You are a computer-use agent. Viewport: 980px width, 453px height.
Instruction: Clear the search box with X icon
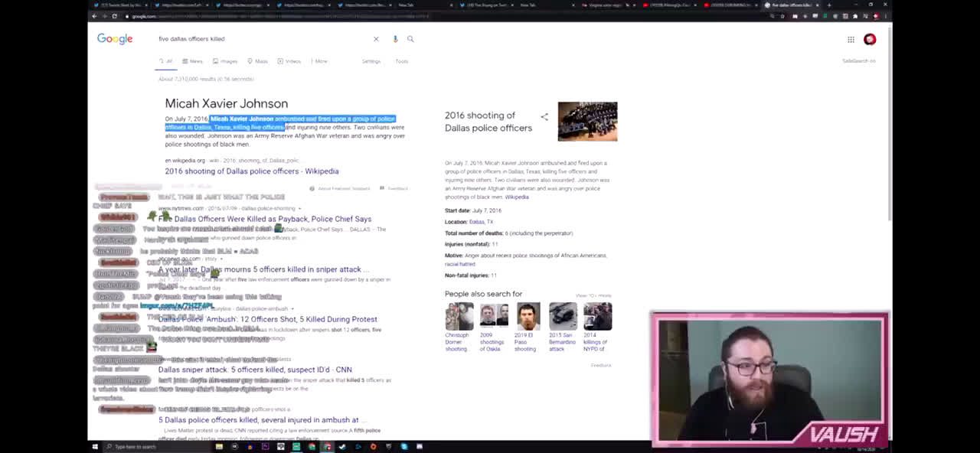(376, 39)
